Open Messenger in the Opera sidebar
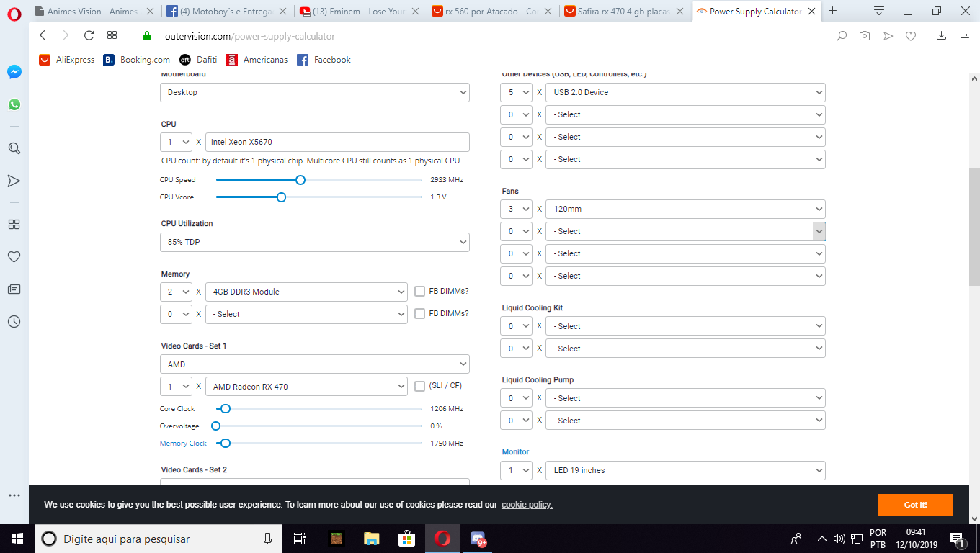 pos(14,72)
